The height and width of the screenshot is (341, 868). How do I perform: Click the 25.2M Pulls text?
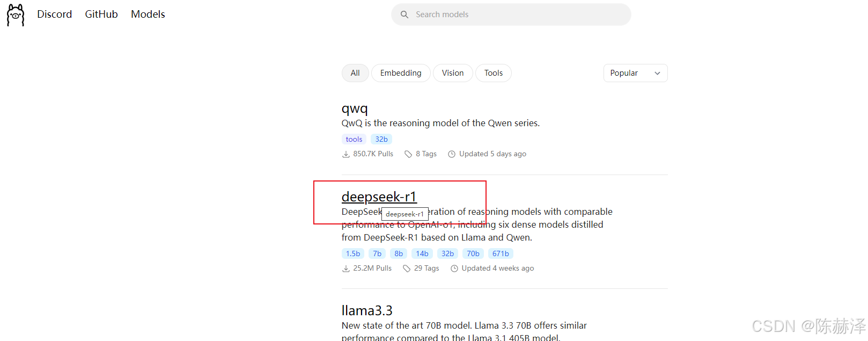click(x=372, y=269)
